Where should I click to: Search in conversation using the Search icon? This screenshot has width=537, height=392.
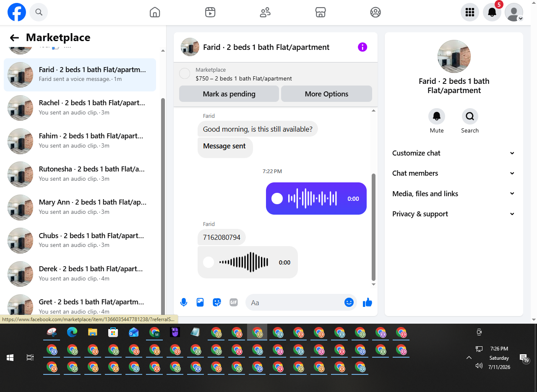point(470,117)
